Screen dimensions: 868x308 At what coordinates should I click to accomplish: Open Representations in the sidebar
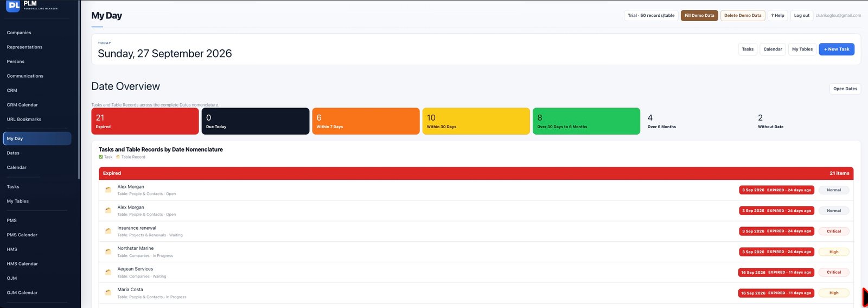pyautogui.click(x=24, y=47)
